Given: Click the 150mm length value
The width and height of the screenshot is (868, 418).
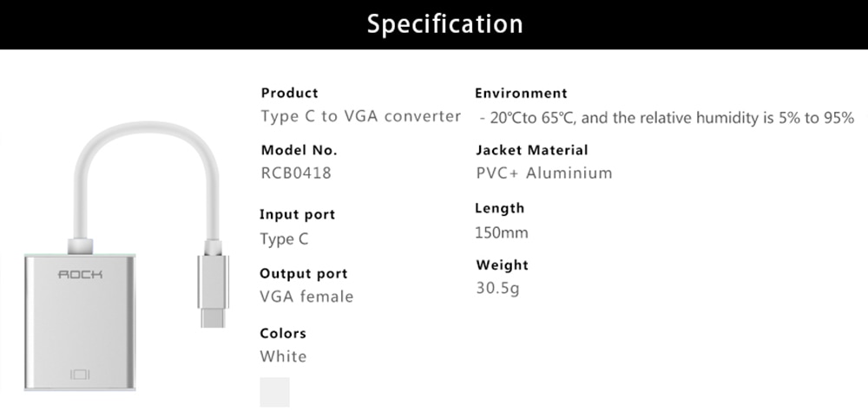Looking at the screenshot, I should tap(502, 232).
